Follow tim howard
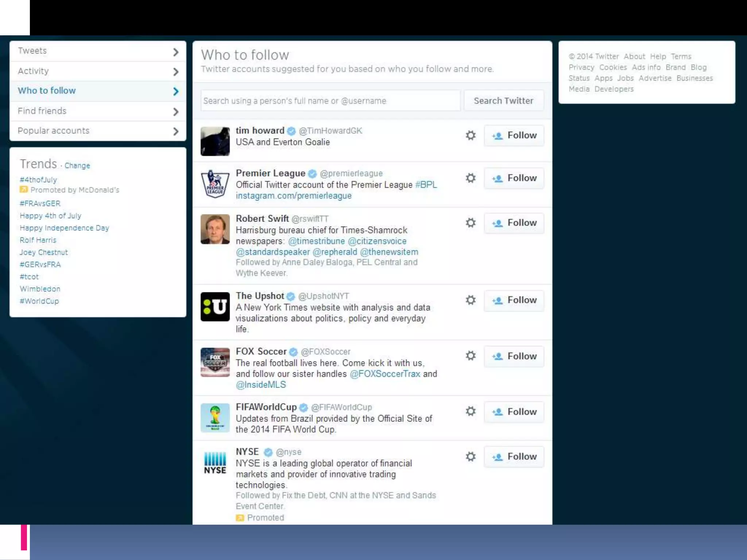This screenshot has height=560, width=747. 514,136
